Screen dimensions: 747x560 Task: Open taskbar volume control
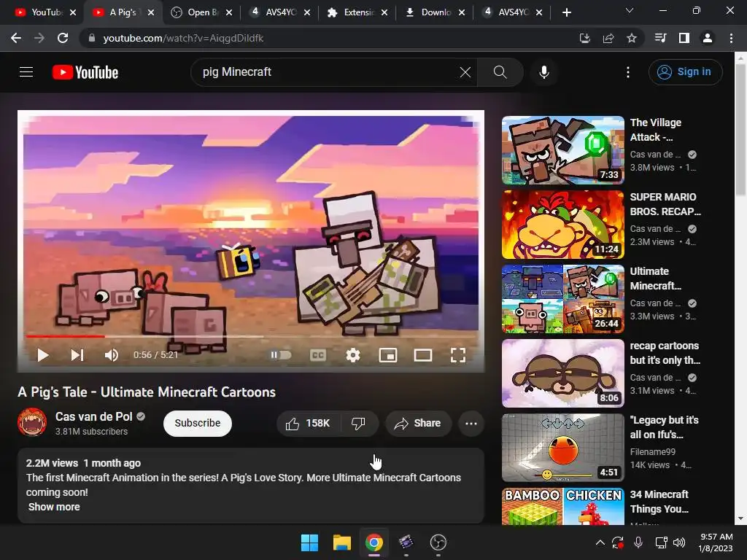tap(679, 542)
